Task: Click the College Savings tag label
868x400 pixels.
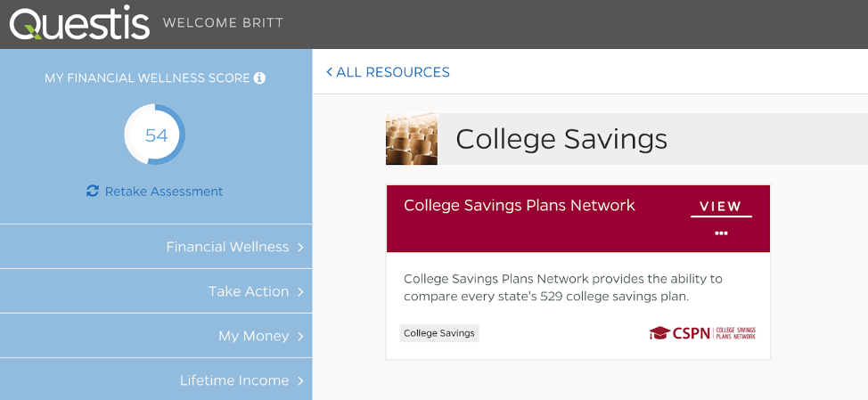Action: click(x=439, y=333)
